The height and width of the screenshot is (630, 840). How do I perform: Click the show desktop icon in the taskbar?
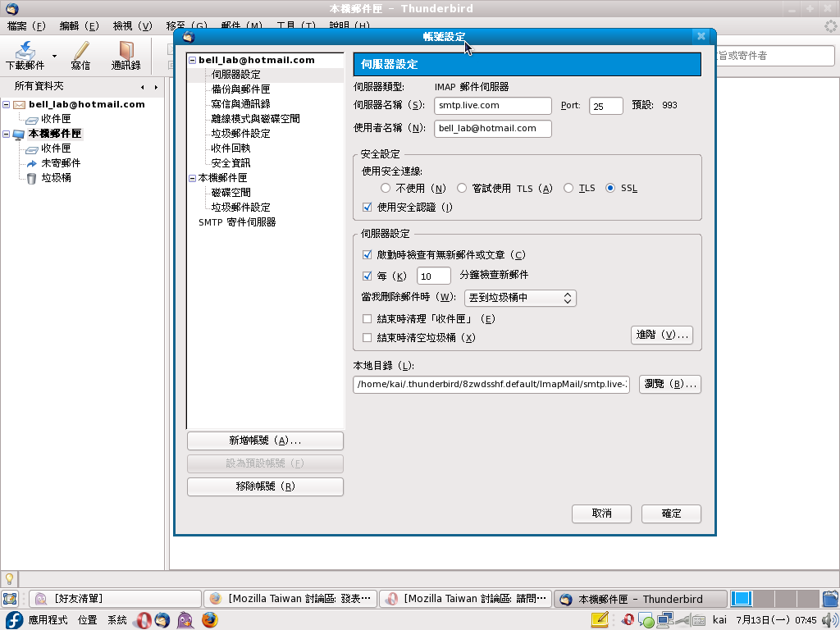pos(10,598)
